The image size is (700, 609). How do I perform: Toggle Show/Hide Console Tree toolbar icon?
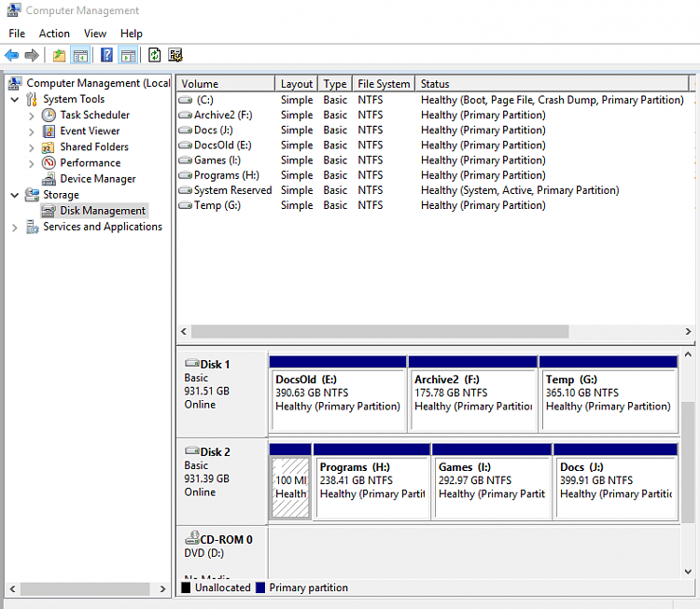click(81, 55)
